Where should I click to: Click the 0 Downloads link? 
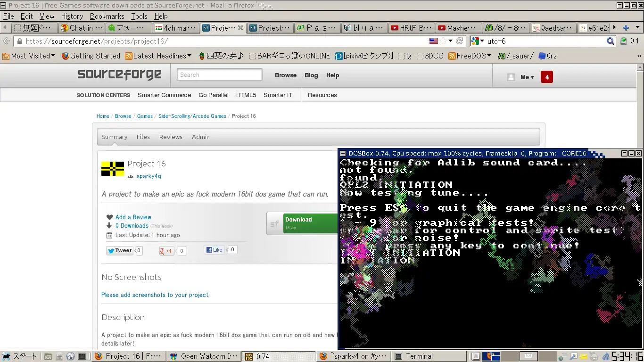click(x=132, y=226)
